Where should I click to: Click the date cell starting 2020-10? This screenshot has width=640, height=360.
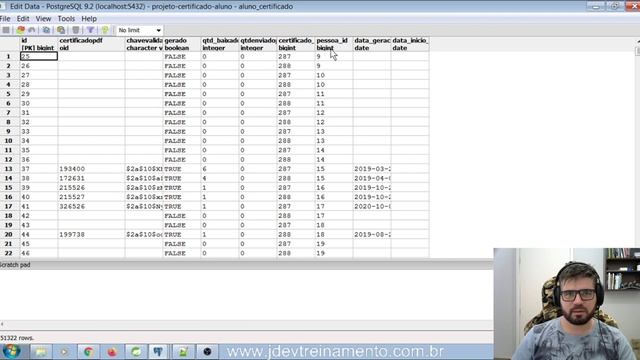[372, 207]
